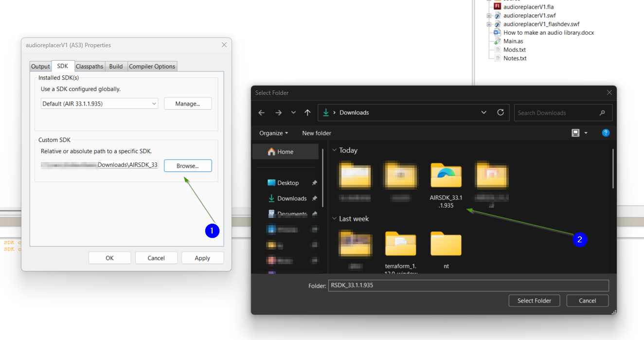644x340 pixels.
Task: Click the audioreplacerV1.fla file
Action: tap(528, 7)
